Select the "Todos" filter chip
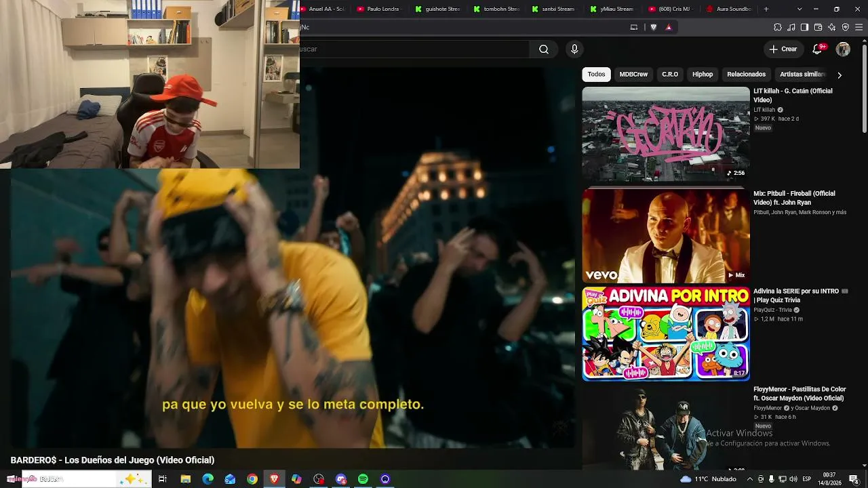The height and width of the screenshot is (488, 868). (596, 75)
